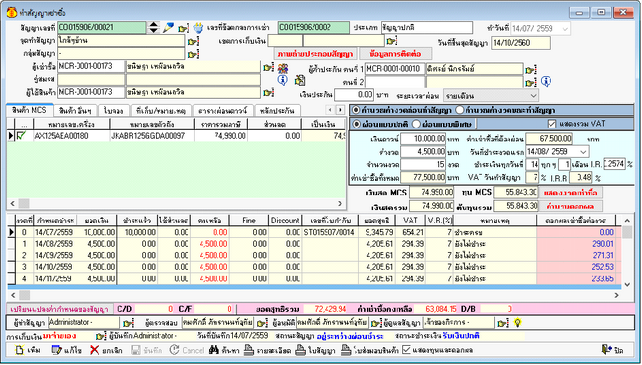
Task: Click the binoculars search icon (ค้นหา)
Action: [x=214, y=350]
